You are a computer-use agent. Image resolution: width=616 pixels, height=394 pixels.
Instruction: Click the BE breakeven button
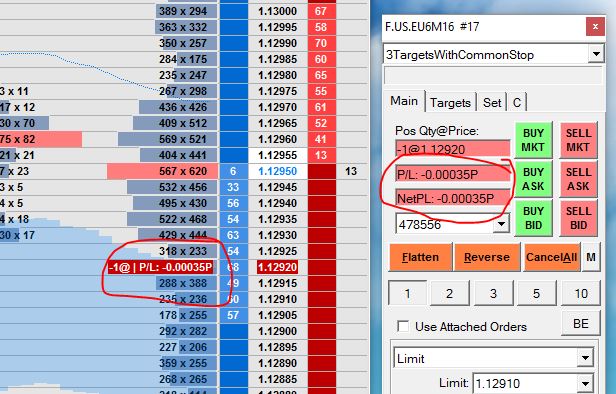[x=581, y=324]
